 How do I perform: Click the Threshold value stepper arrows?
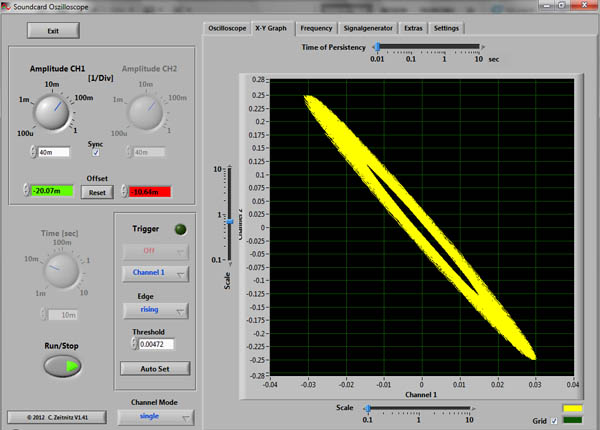135,344
